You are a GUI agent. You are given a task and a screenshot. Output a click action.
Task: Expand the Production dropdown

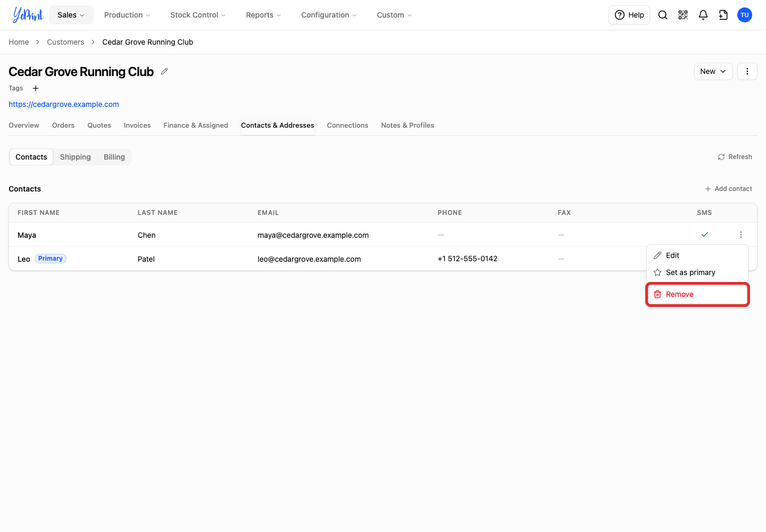(127, 15)
